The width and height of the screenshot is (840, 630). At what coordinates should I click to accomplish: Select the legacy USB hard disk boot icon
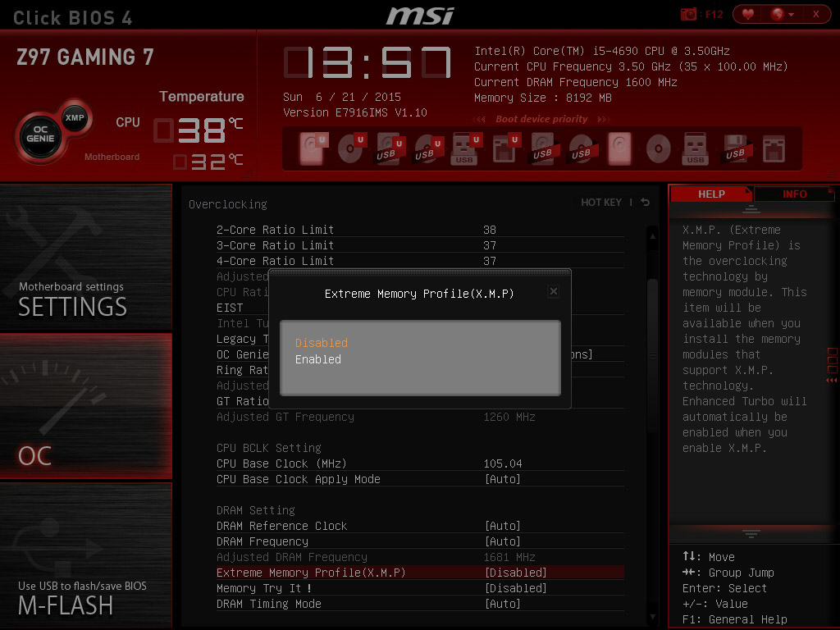pyautogui.click(x=545, y=148)
